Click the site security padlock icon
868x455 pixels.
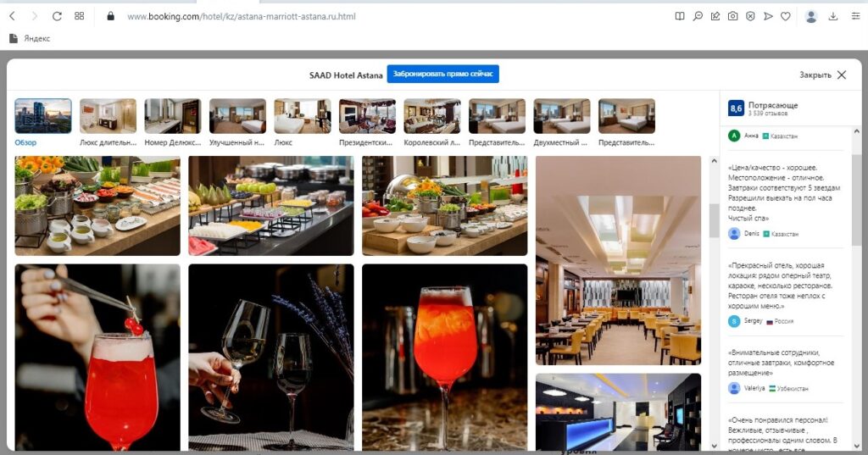[x=110, y=17]
